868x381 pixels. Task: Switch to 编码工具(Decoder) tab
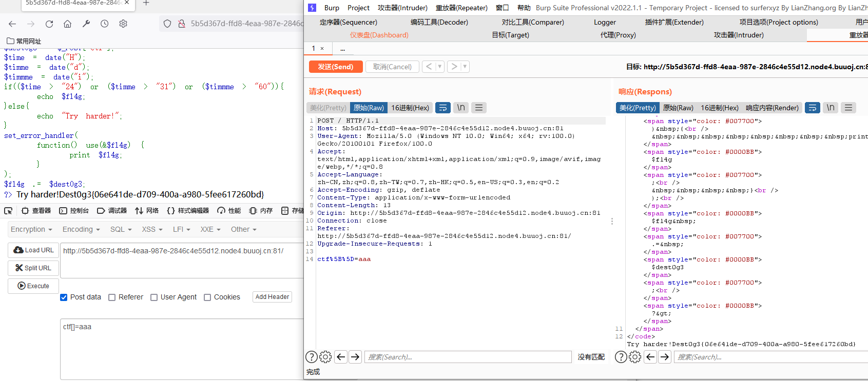(x=439, y=22)
